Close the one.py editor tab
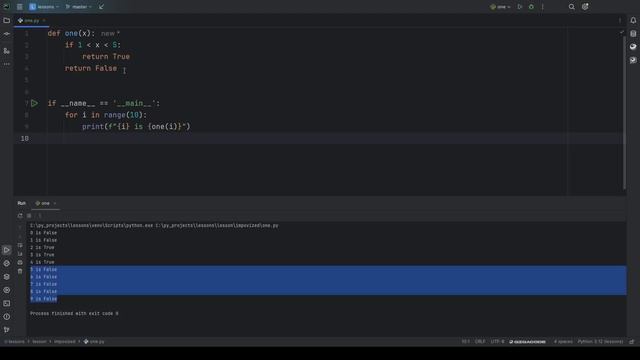The height and width of the screenshot is (360, 640). (44, 20)
